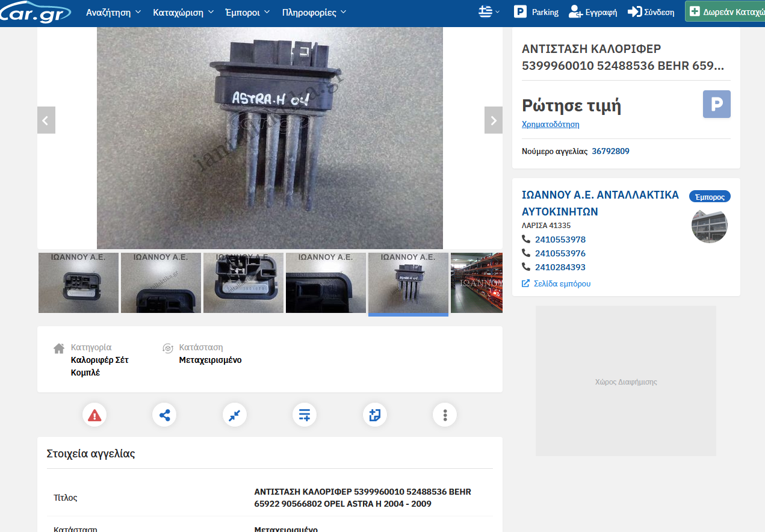Open the main heater resistor photo
Image resolution: width=765 pixels, height=532 pixels.
270,138
